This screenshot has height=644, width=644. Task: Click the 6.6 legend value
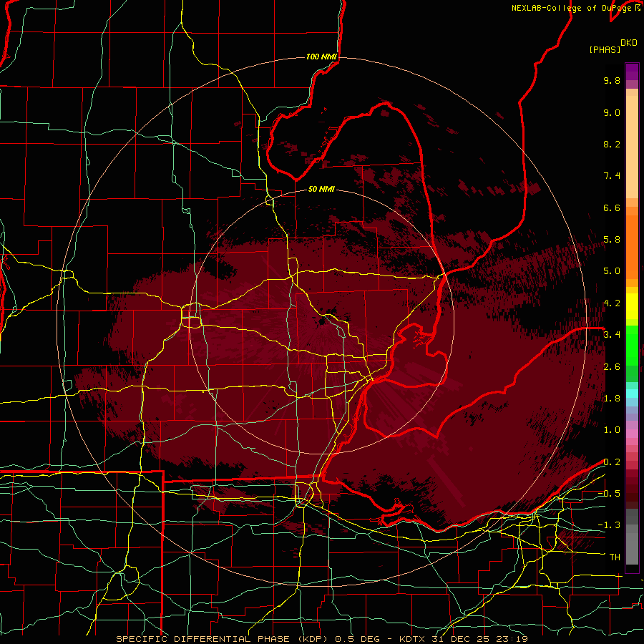pyautogui.click(x=612, y=208)
